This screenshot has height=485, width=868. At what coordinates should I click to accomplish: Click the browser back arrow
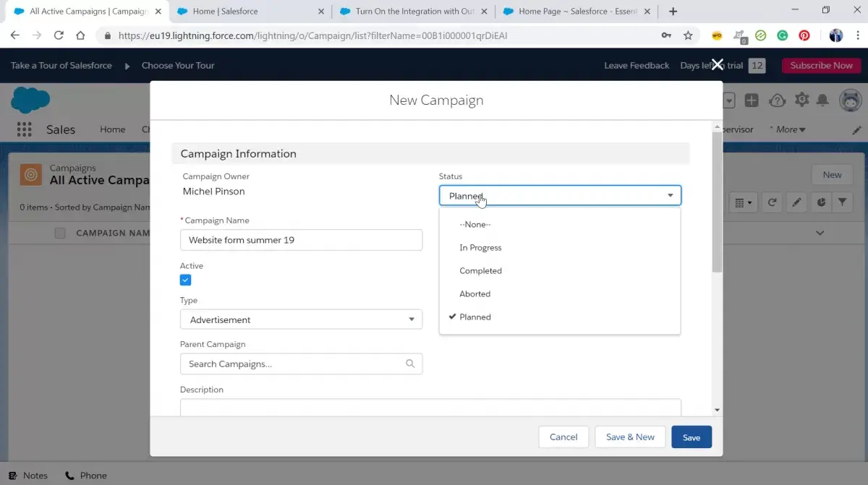click(14, 35)
